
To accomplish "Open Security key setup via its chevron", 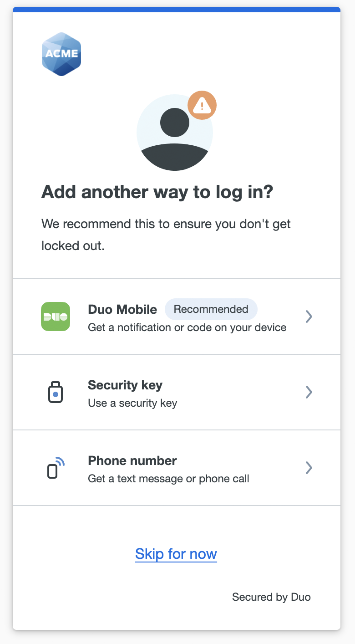I will [x=309, y=392].
